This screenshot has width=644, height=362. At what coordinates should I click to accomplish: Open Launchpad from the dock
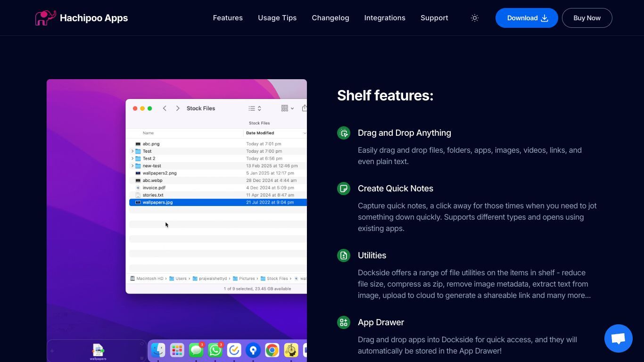coord(177,350)
